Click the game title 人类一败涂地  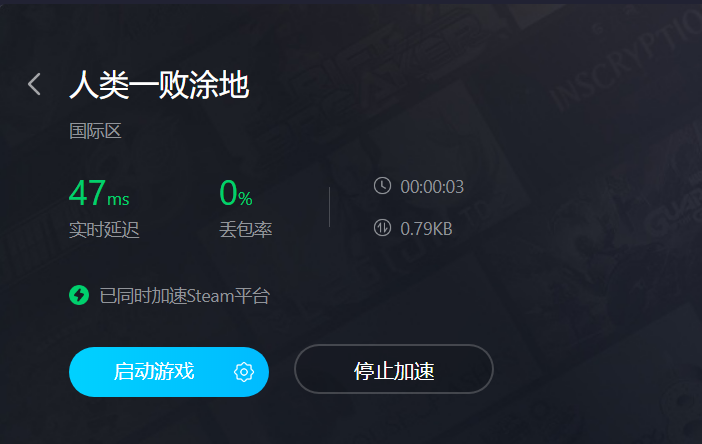[x=159, y=84]
